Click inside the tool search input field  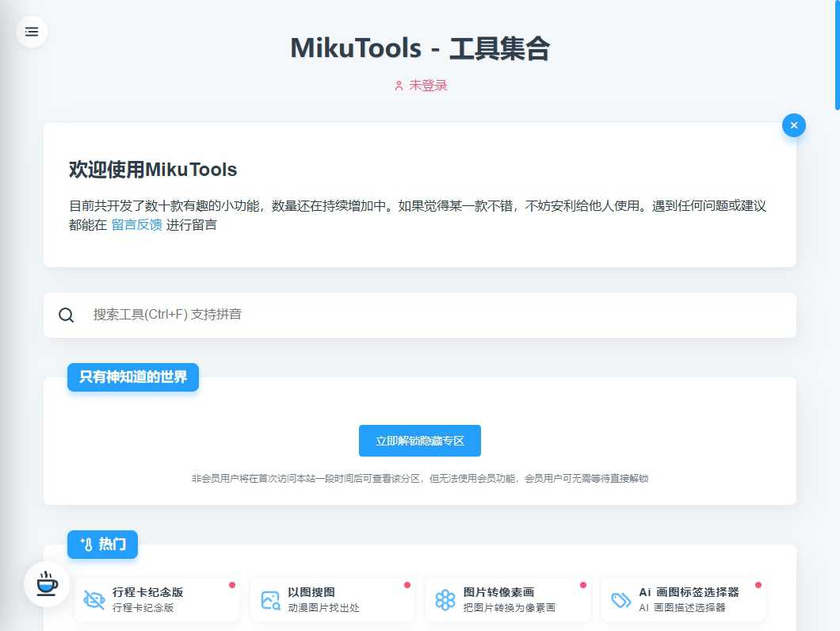tap(317, 315)
